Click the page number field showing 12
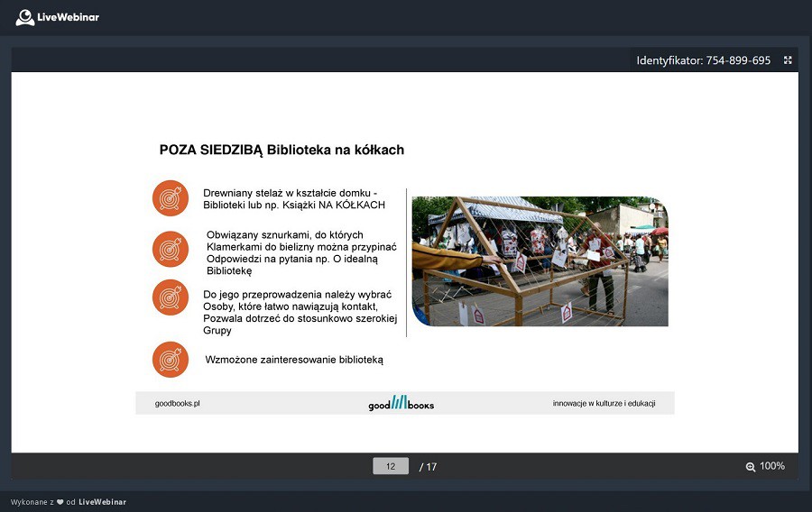 pos(391,466)
